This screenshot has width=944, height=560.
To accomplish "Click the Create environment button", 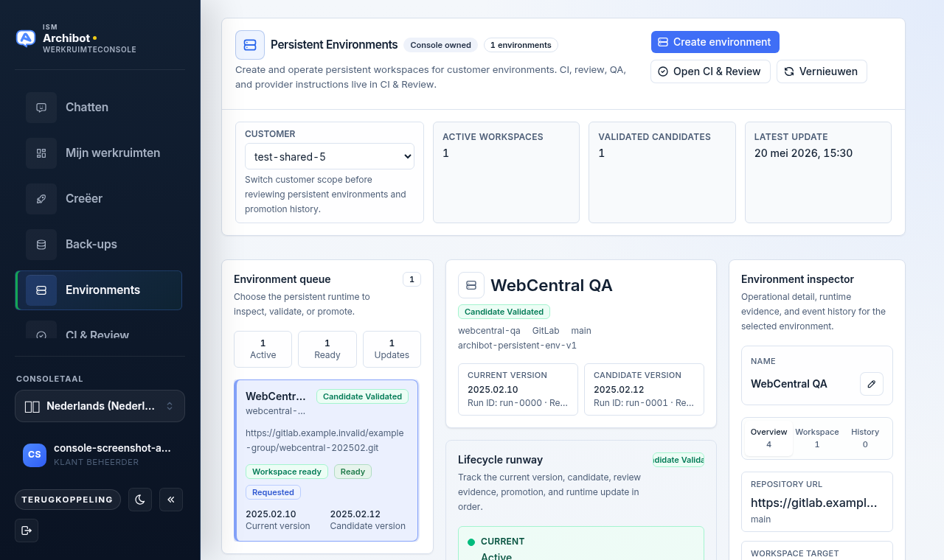I will (x=715, y=42).
